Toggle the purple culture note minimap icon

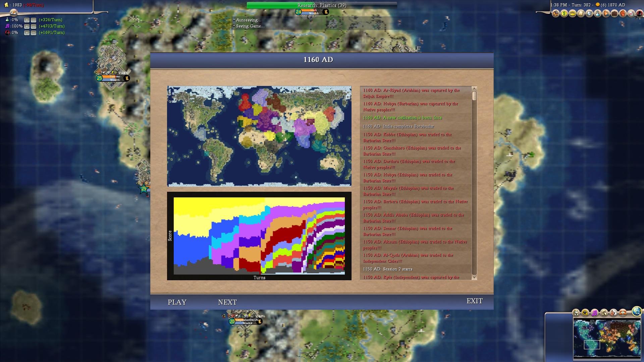[x=595, y=313]
